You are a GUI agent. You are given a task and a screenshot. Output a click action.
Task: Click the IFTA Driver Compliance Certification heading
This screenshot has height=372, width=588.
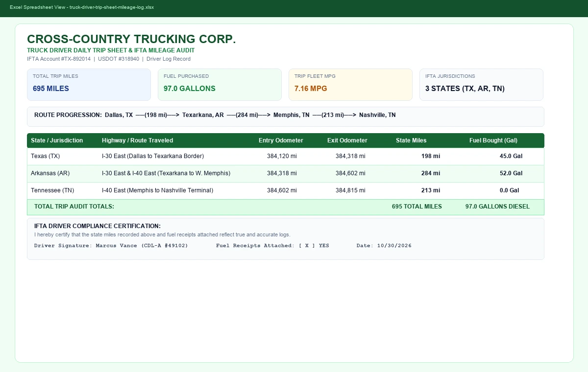pyautogui.click(x=98, y=226)
